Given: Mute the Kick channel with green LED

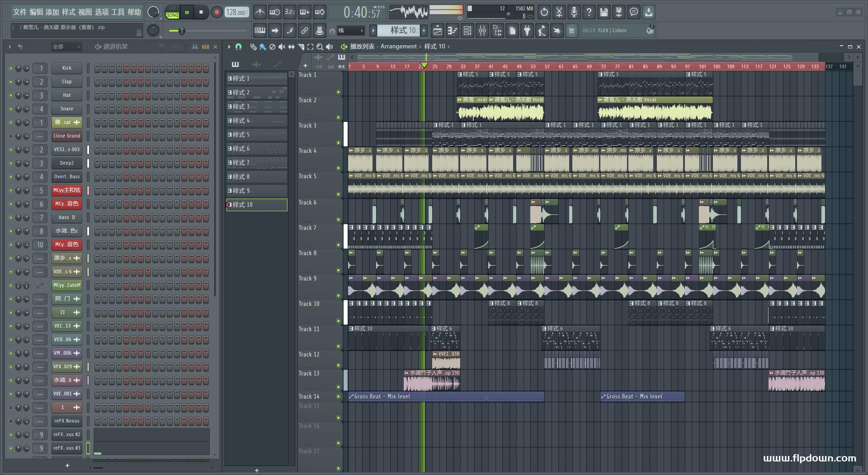Looking at the screenshot, I should pyautogui.click(x=11, y=68).
